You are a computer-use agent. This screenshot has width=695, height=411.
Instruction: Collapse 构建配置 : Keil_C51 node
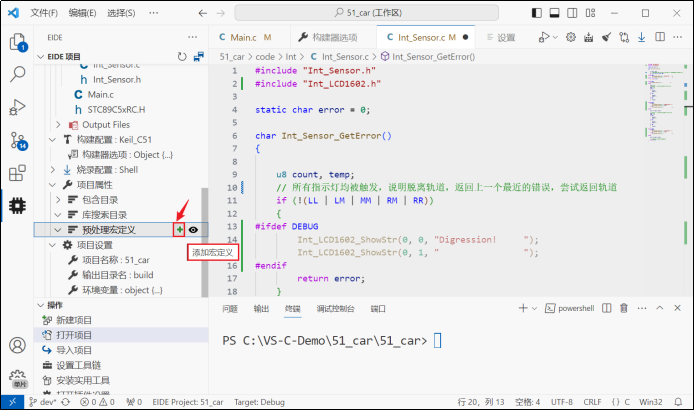coord(52,140)
